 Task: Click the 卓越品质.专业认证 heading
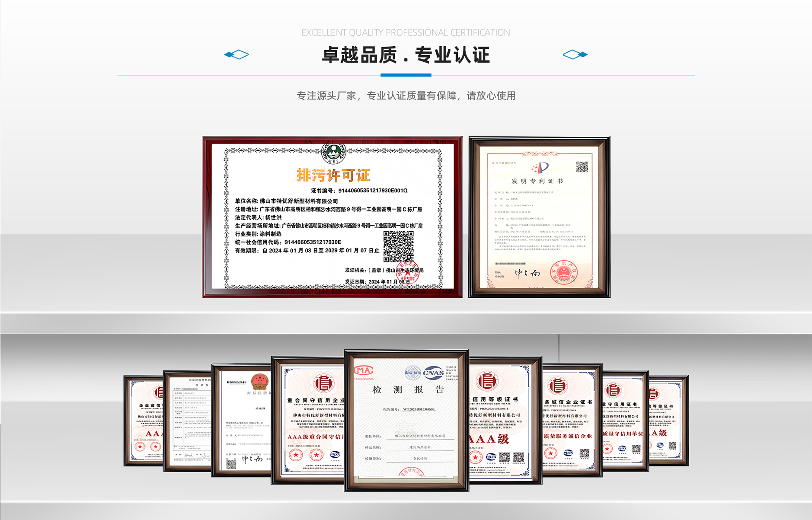click(406, 55)
